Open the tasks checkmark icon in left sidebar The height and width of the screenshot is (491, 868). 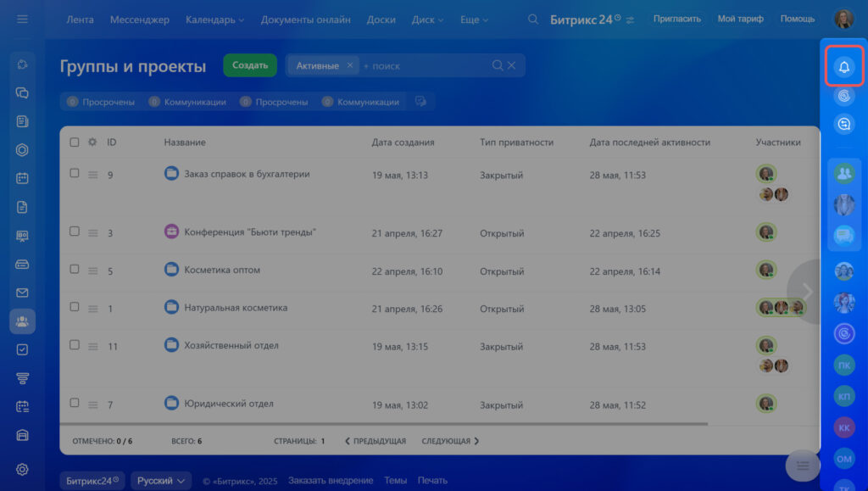(x=23, y=349)
